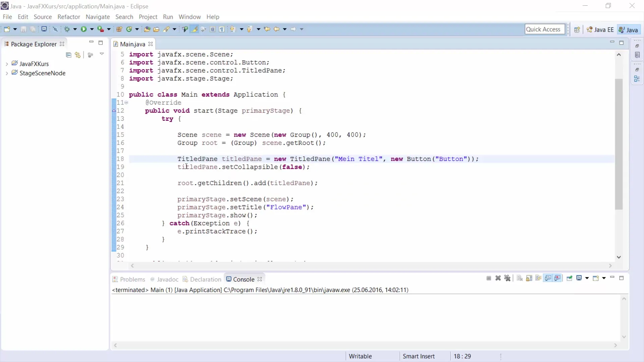Click the editor scroll down arrow
The width and height of the screenshot is (644, 362).
[619, 257]
